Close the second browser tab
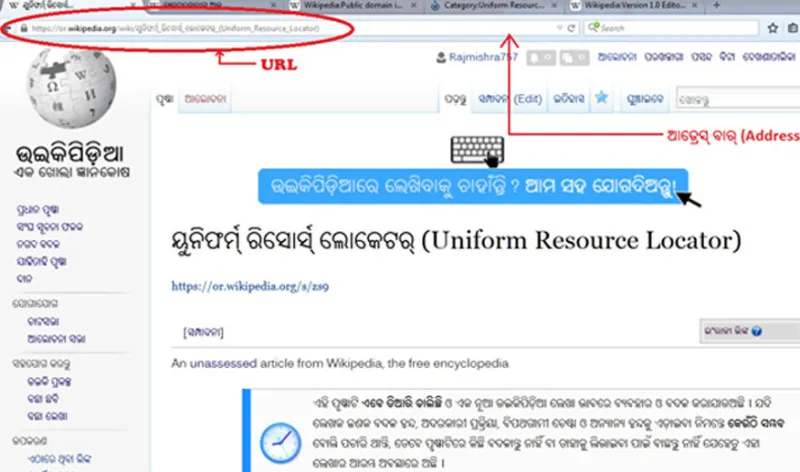The height and width of the screenshot is (472, 800). coord(273,5)
